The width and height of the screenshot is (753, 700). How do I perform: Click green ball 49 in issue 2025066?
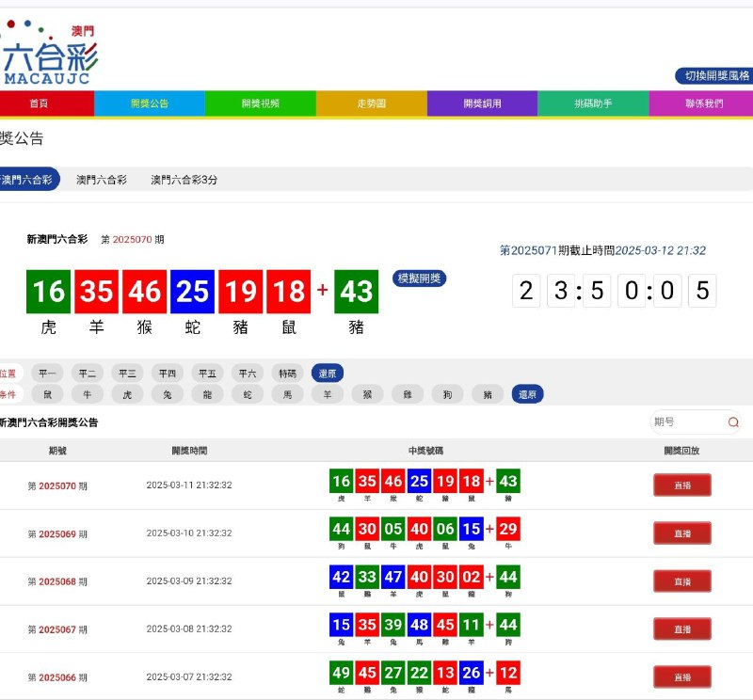tap(342, 673)
